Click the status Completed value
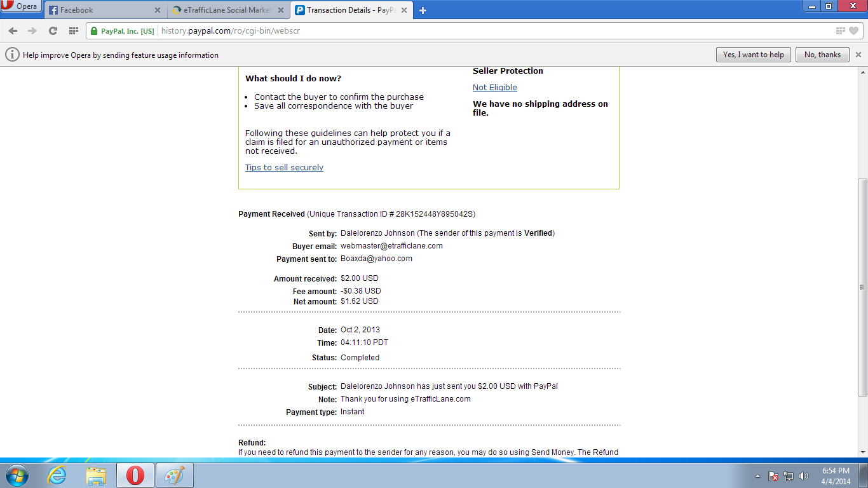Viewport: 868px width, 488px height. (360, 358)
